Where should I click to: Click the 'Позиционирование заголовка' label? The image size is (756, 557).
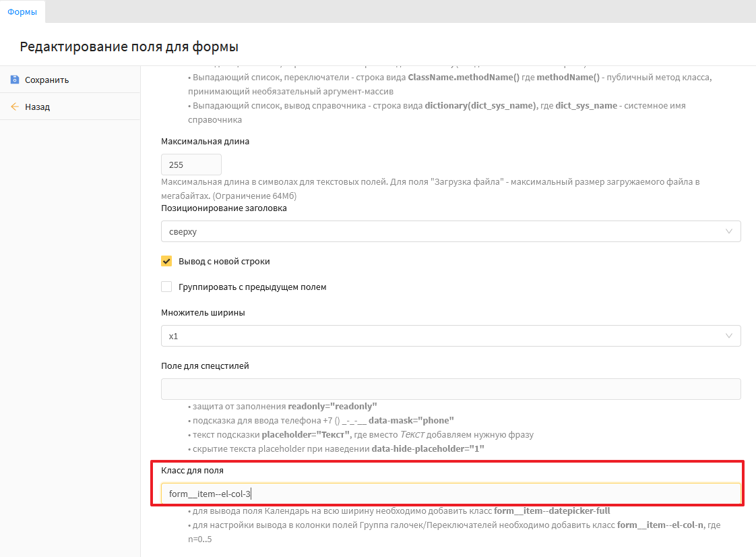point(224,208)
